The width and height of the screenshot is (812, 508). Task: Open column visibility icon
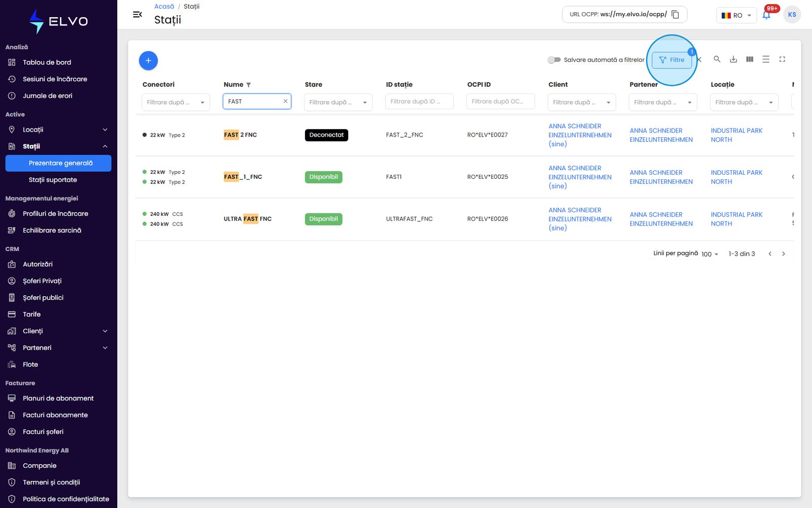click(x=750, y=59)
